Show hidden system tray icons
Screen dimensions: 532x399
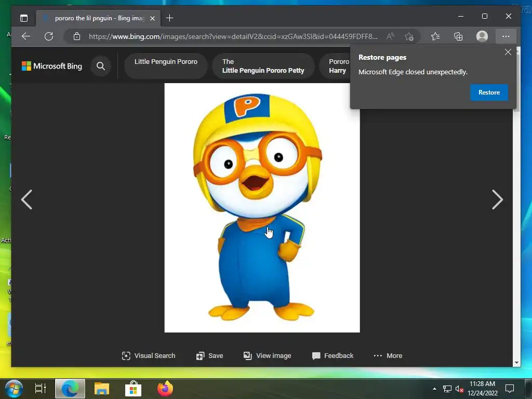pyautogui.click(x=434, y=389)
